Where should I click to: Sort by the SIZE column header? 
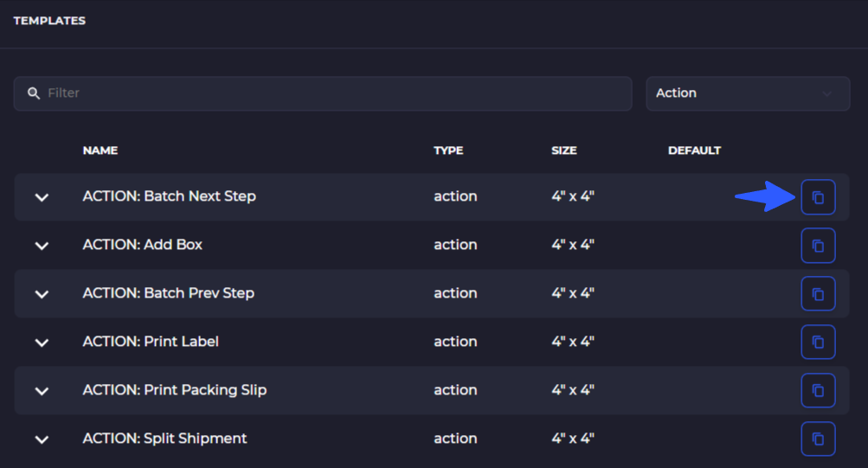564,151
